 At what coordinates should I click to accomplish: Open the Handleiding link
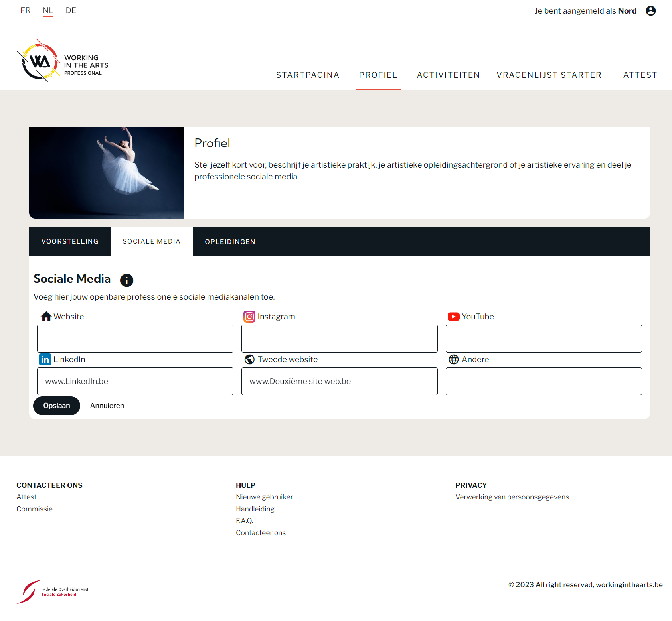point(255,509)
